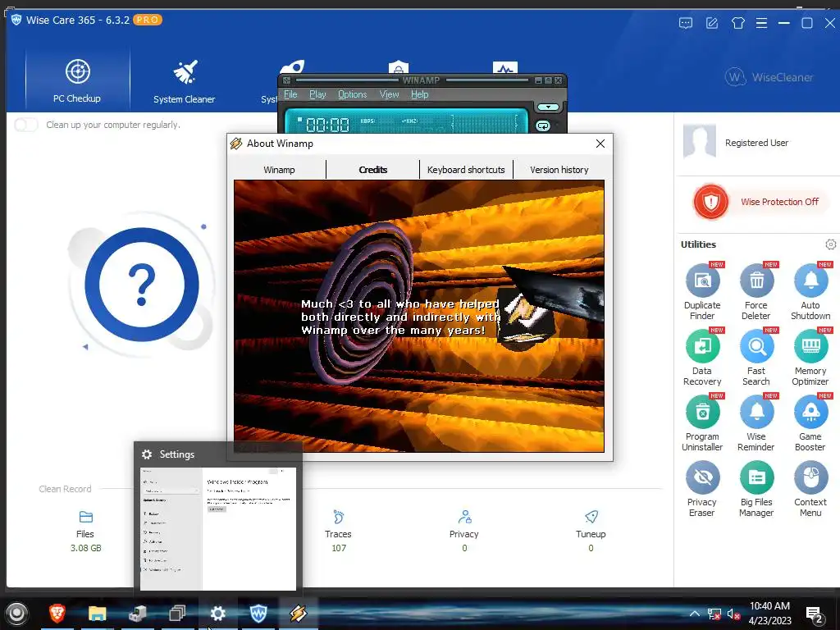Select Credits tab in About Winamp
Viewport: 840px width, 630px height.
[373, 170]
